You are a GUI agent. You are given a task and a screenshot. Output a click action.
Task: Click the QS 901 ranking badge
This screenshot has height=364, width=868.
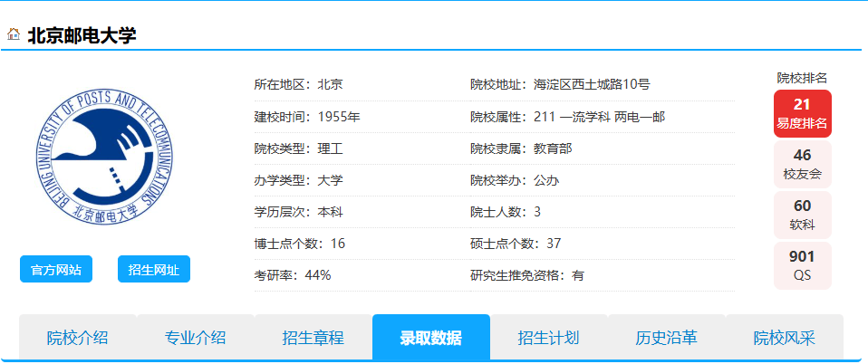pyautogui.click(x=802, y=265)
